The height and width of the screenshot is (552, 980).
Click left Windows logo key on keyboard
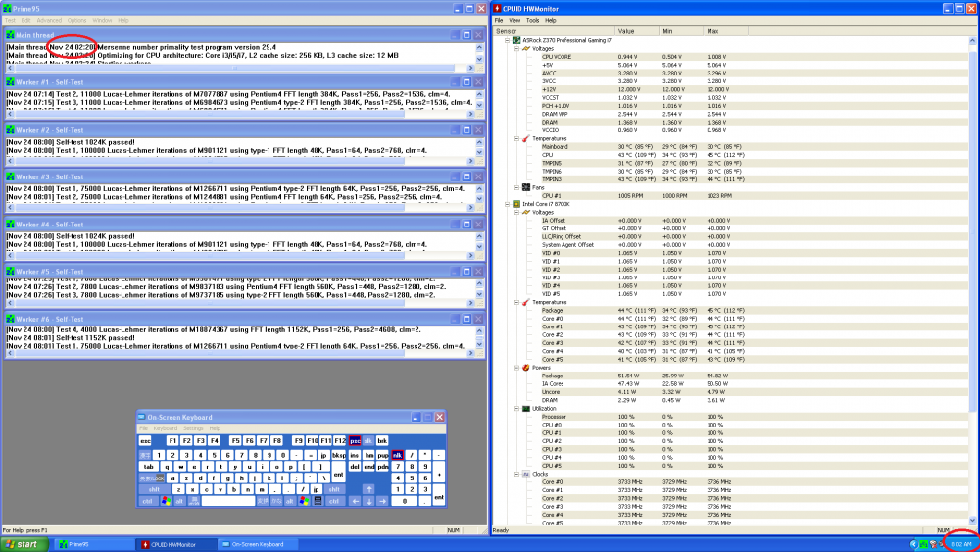click(166, 501)
